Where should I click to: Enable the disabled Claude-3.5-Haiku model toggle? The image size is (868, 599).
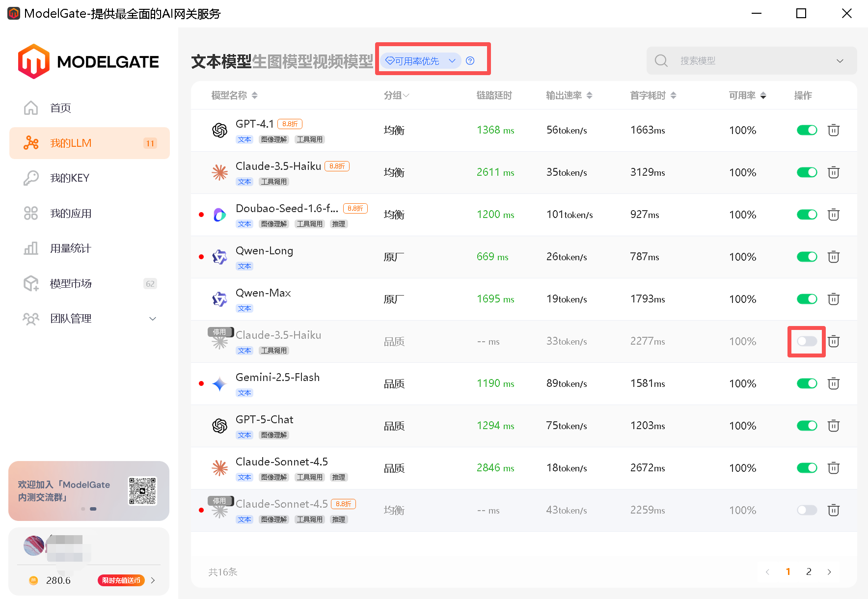[807, 341]
